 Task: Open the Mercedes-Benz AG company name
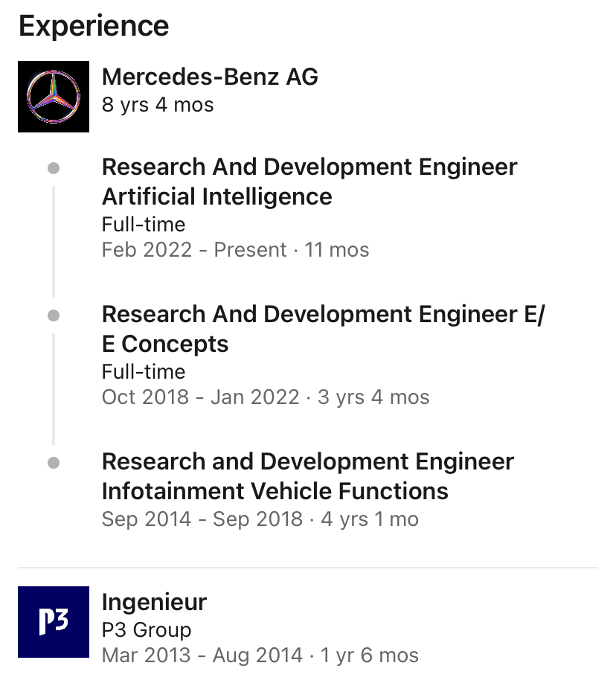click(210, 77)
